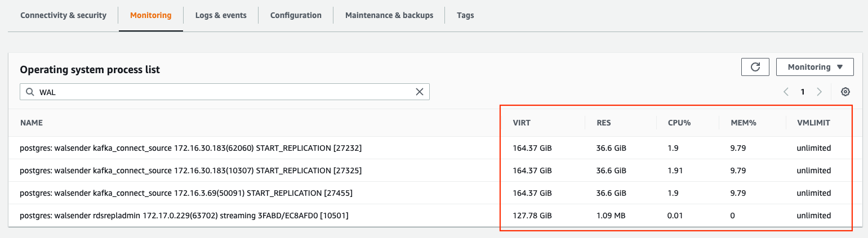
Task: Go to the previous page arrow
Action: (x=786, y=92)
